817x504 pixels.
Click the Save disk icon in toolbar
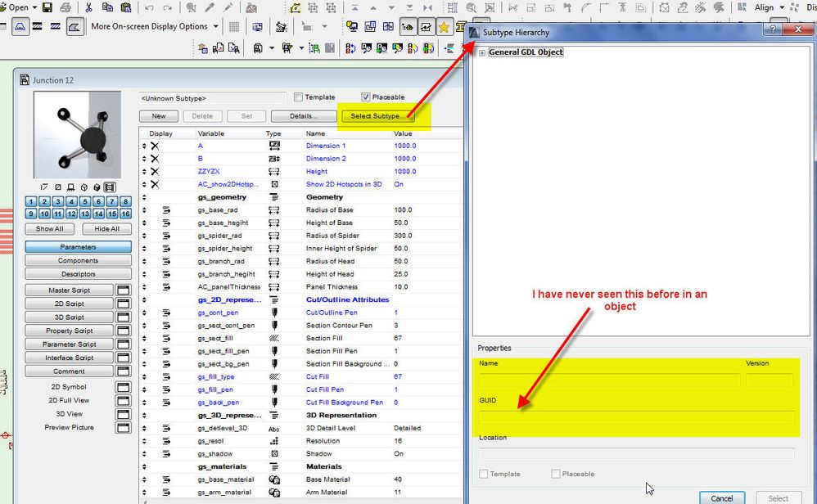tap(47, 7)
